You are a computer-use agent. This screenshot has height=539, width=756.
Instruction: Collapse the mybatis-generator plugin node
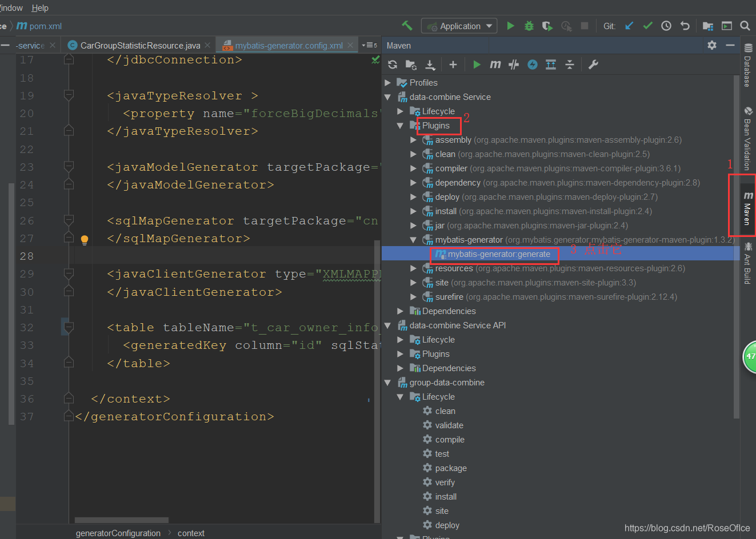pos(413,240)
